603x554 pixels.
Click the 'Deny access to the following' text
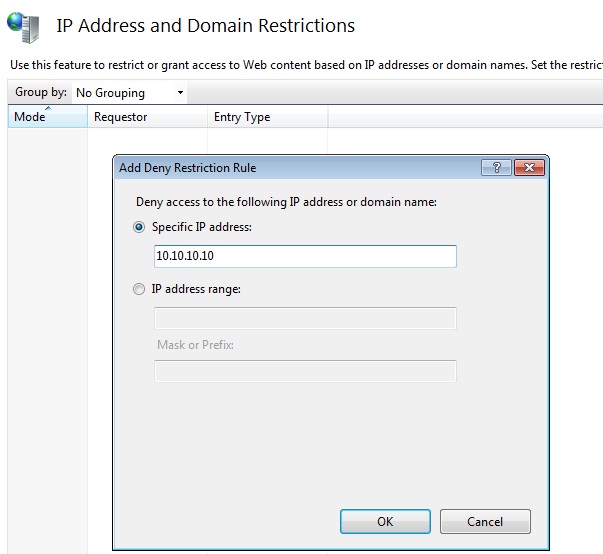286,202
